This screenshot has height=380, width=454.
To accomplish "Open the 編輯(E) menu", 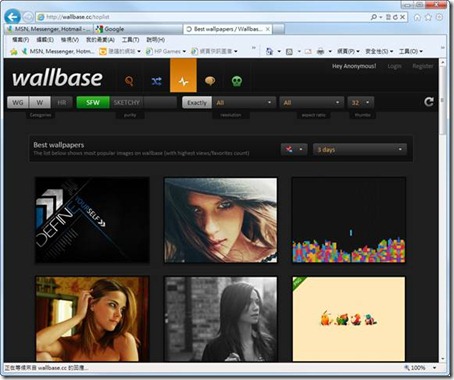I will [45, 40].
